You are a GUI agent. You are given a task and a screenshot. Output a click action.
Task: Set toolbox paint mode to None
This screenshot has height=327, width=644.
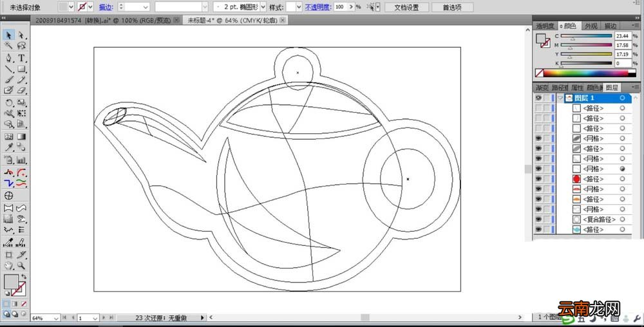point(23,304)
